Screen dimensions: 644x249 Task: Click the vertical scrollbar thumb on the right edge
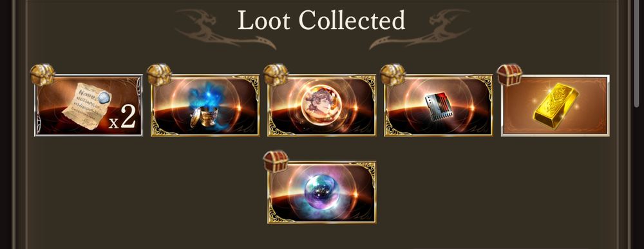point(638,54)
